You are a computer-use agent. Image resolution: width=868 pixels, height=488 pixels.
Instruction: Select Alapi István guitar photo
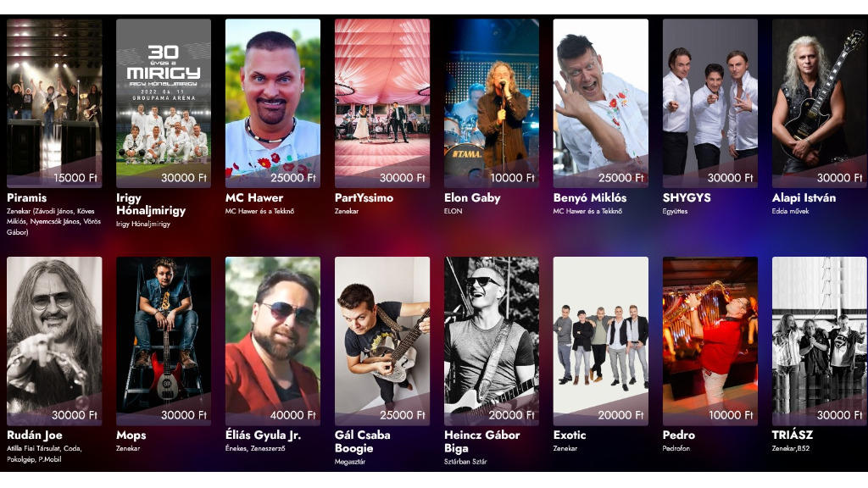coord(820,103)
